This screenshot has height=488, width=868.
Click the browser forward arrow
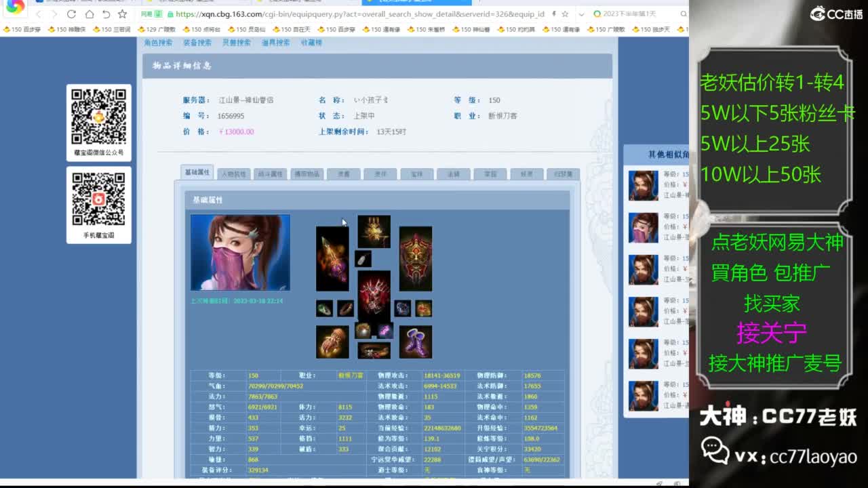54,14
